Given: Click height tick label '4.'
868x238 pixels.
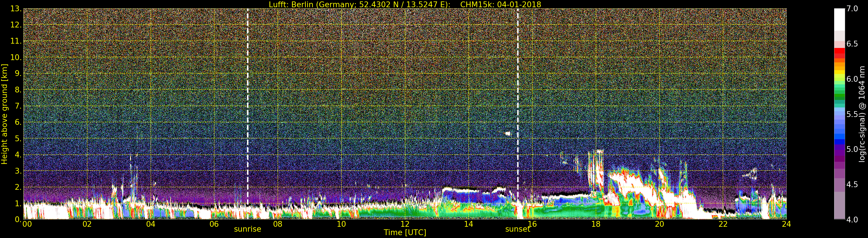Looking at the screenshot, I should [x=18, y=155].
